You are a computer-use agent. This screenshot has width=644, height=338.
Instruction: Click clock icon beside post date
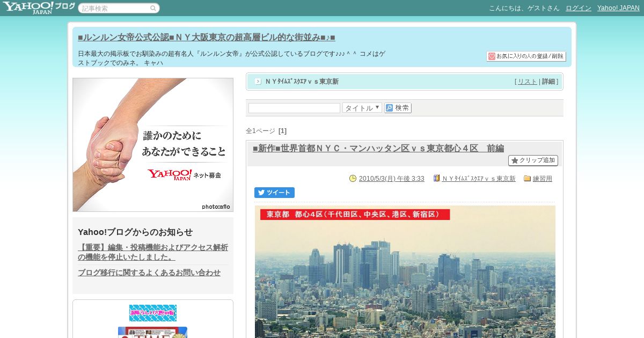(x=353, y=179)
